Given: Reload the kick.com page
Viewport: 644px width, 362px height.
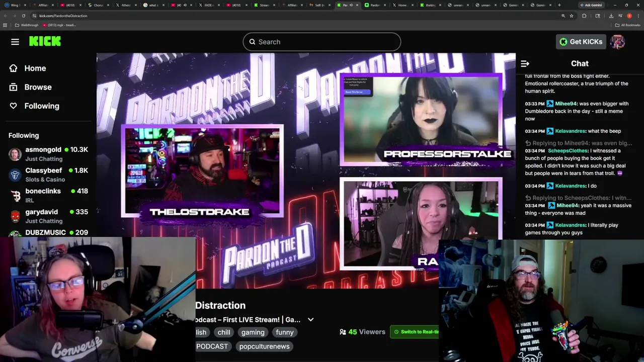Looking at the screenshot, I should pos(23,16).
